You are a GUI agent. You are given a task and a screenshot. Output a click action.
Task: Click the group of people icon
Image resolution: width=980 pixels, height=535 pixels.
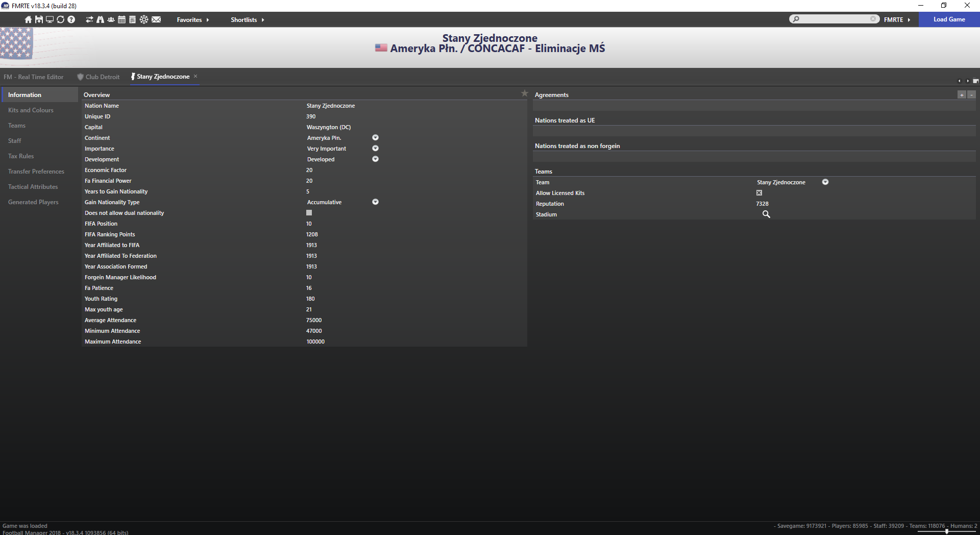coord(111,19)
